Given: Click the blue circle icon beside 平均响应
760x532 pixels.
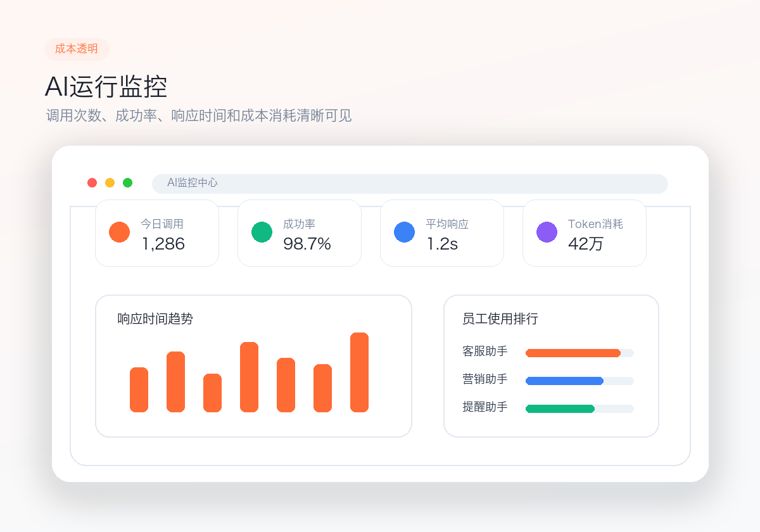Looking at the screenshot, I should [404, 232].
